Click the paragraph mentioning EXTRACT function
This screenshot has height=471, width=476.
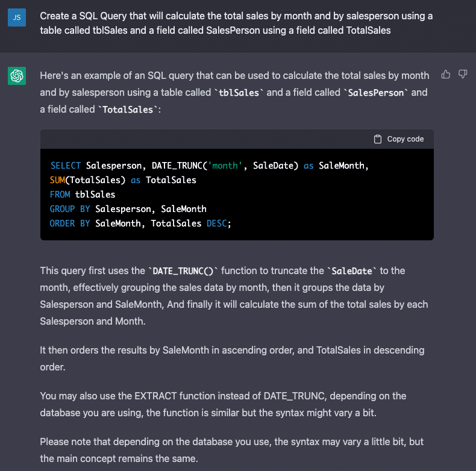223,404
